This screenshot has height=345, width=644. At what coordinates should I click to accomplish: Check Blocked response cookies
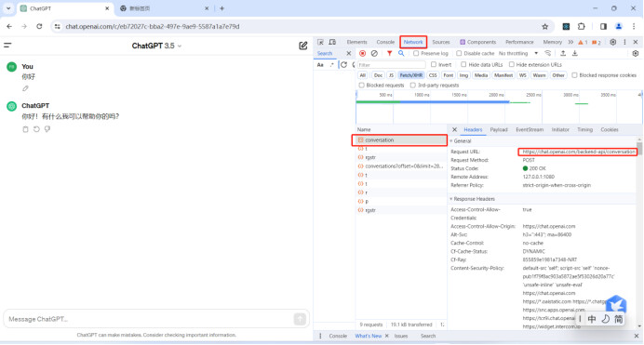(574, 75)
